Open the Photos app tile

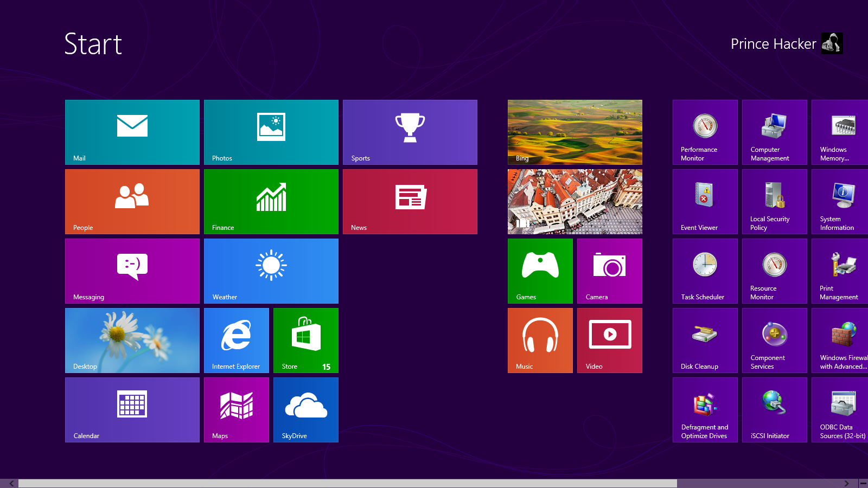[271, 132]
